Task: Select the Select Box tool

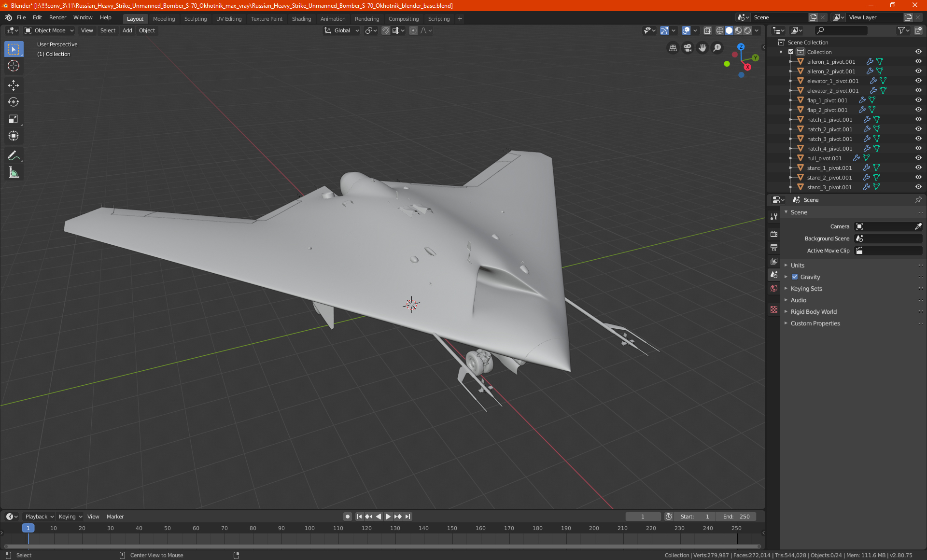Action: (14, 49)
